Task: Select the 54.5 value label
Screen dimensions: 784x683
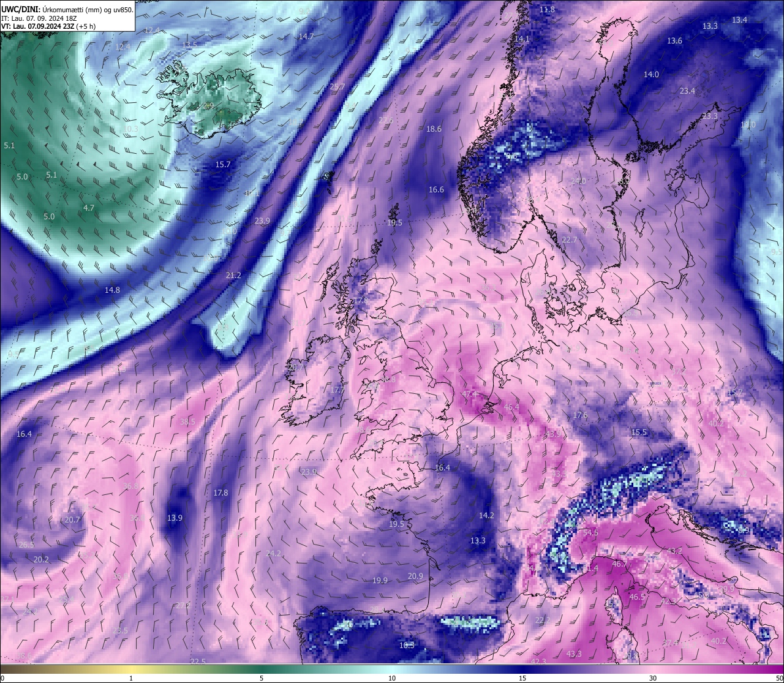Action: (590, 533)
